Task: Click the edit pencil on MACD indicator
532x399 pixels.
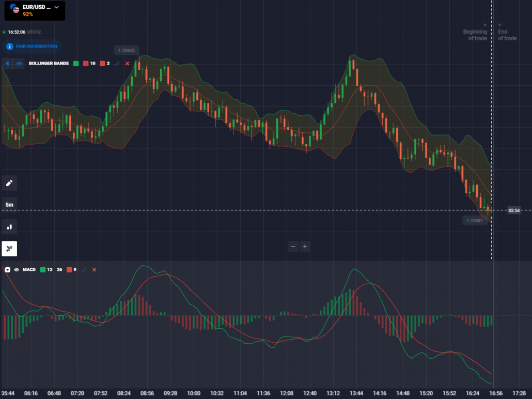Action: point(84,269)
